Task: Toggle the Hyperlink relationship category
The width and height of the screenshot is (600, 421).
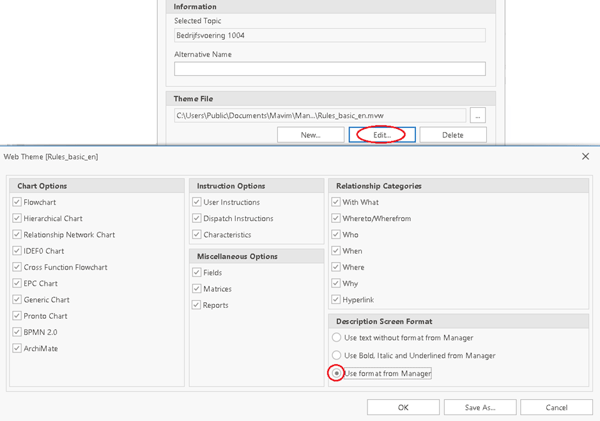Action: [336, 299]
